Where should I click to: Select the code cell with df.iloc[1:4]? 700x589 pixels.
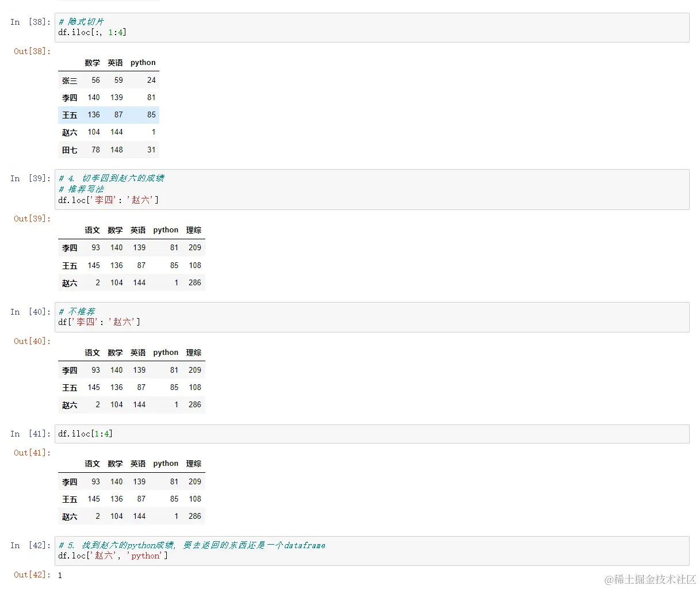tap(372, 434)
